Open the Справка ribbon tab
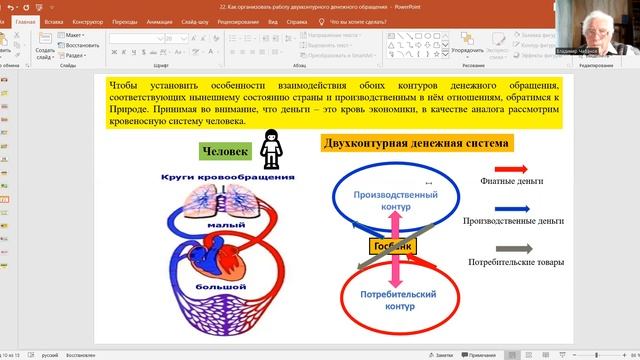Screen dimensions: 640x360 (297, 22)
